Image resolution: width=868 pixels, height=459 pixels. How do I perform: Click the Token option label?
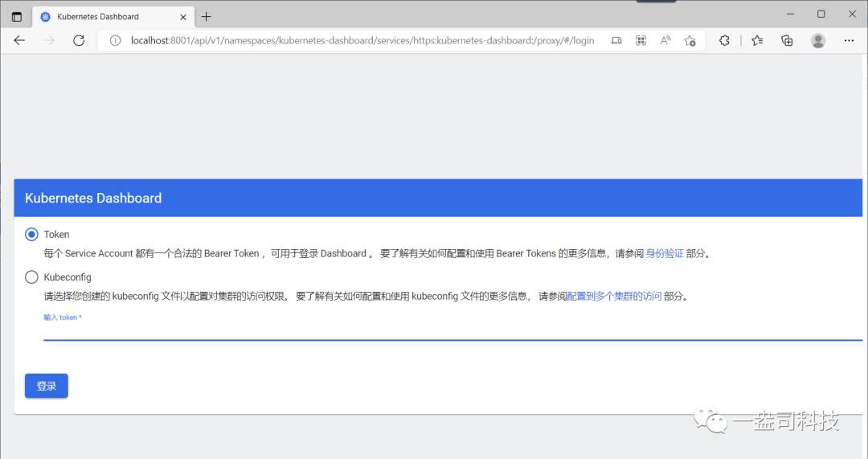pyautogui.click(x=56, y=234)
